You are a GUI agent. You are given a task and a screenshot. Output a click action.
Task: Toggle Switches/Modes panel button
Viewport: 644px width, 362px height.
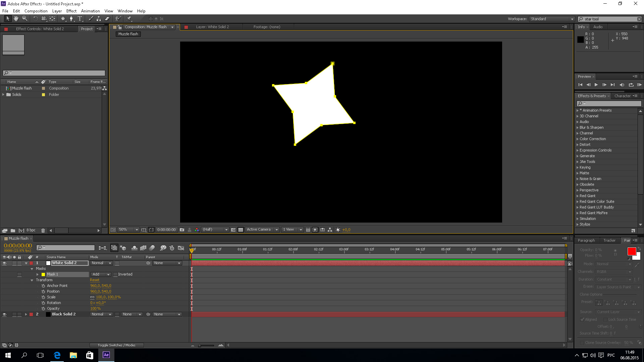click(116, 345)
